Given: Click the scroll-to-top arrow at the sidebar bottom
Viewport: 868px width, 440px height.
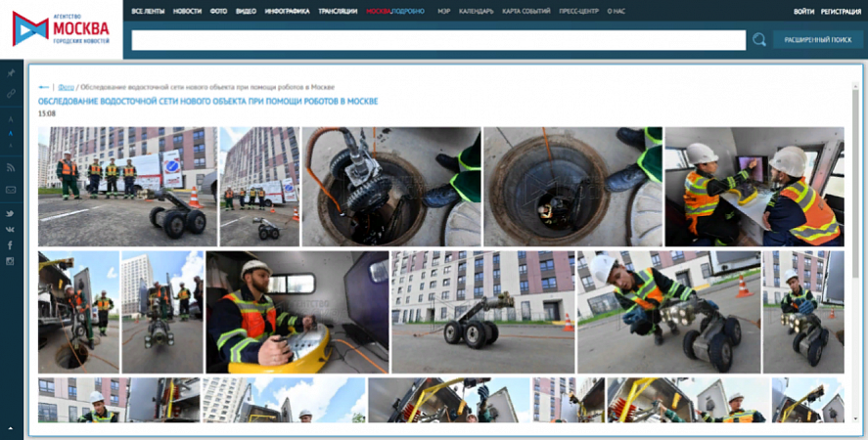Looking at the screenshot, I should (x=10, y=429).
